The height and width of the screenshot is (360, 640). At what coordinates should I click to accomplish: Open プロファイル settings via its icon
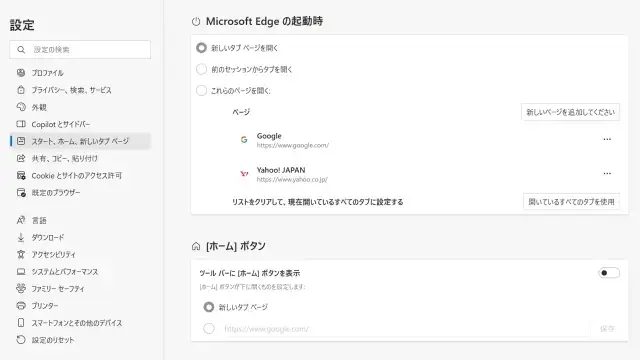(x=21, y=73)
